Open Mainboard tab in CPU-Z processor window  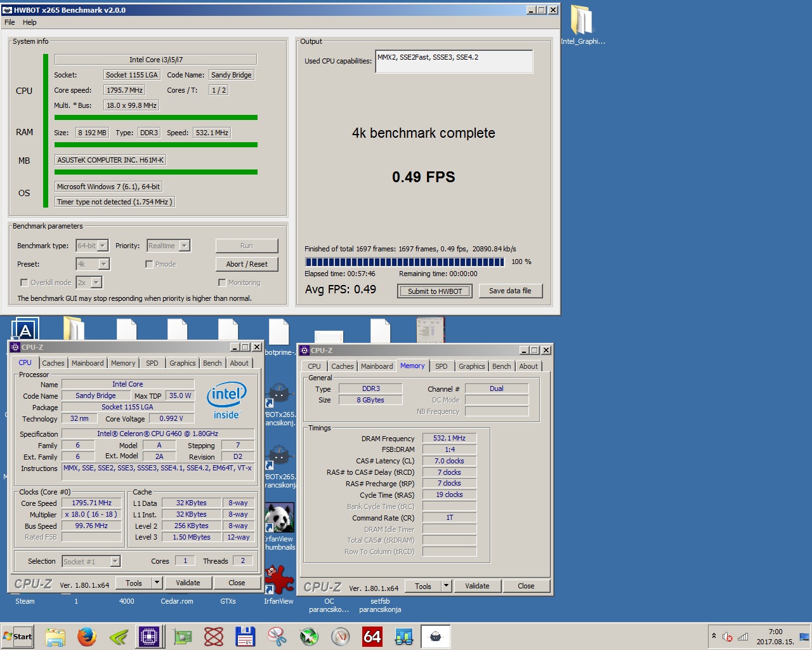[88, 363]
